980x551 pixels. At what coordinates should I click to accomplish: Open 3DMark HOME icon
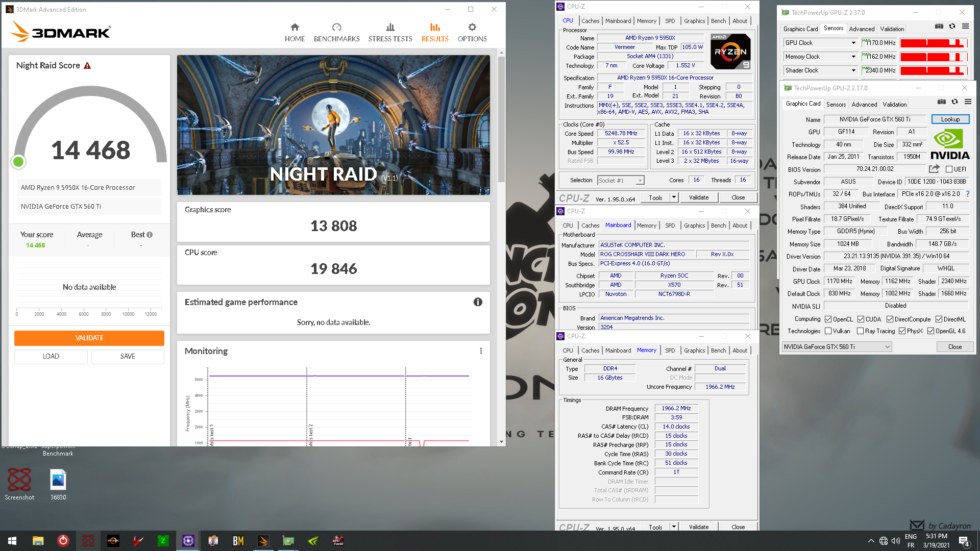[x=295, y=27]
